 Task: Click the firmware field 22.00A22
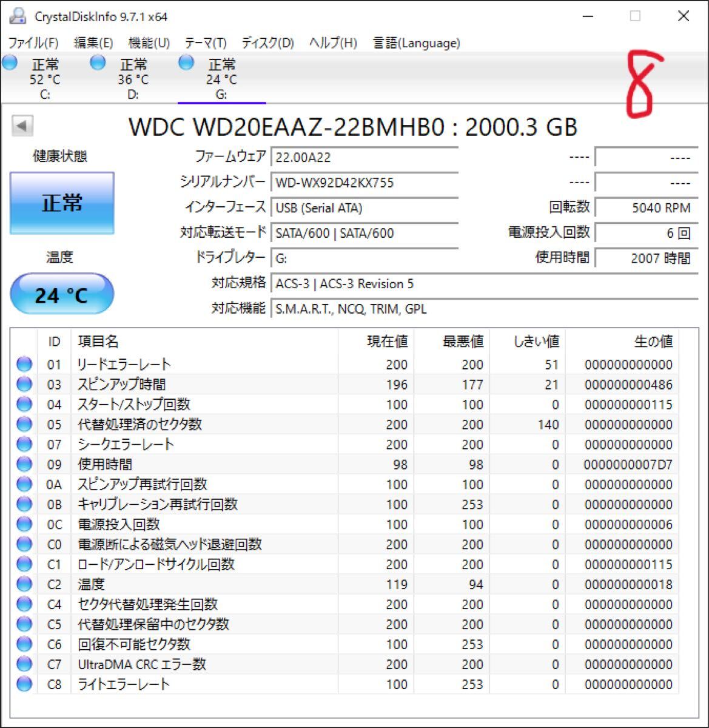(x=364, y=157)
